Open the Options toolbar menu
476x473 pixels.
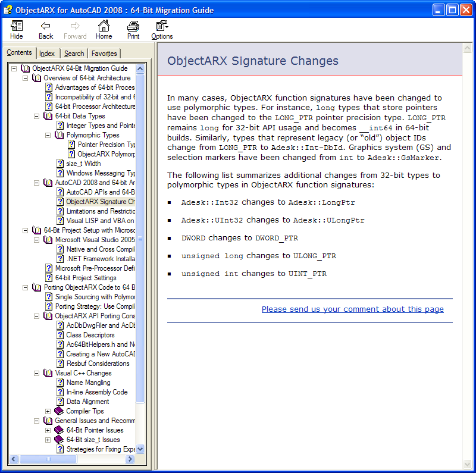click(161, 26)
